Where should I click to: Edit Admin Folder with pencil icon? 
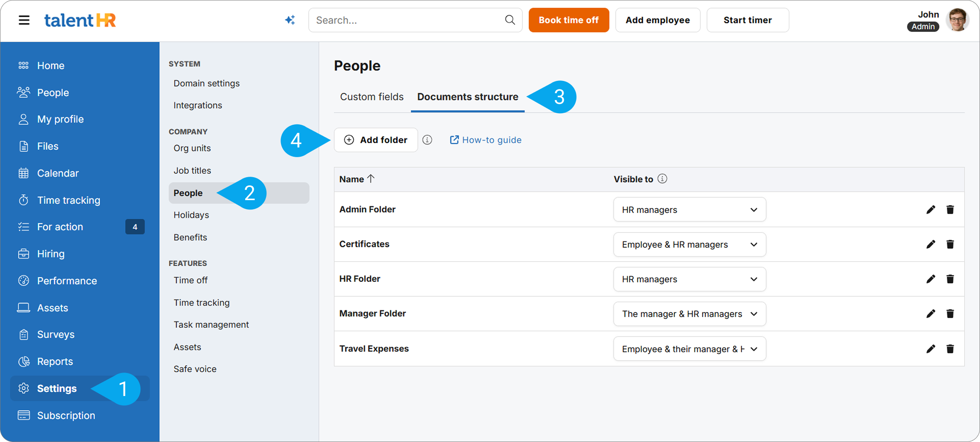(x=931, y=210)
